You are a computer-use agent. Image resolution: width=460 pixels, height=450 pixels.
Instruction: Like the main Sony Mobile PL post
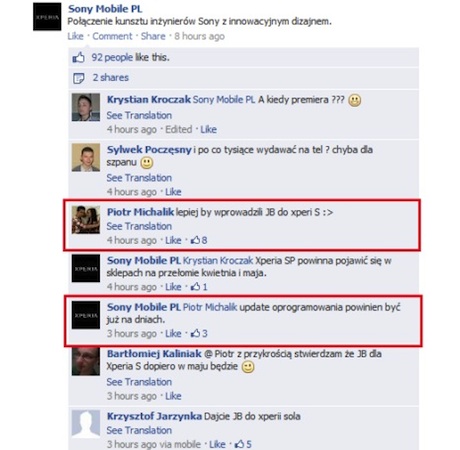pyautogui.click(x=75, y=36)
